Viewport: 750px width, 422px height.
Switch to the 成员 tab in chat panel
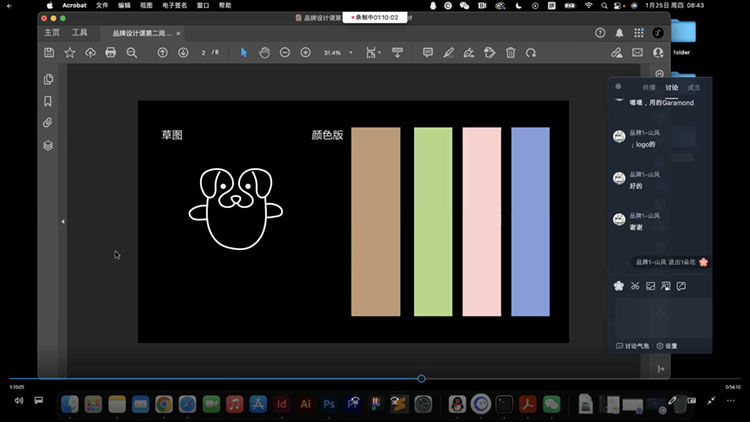coord(694,88)
